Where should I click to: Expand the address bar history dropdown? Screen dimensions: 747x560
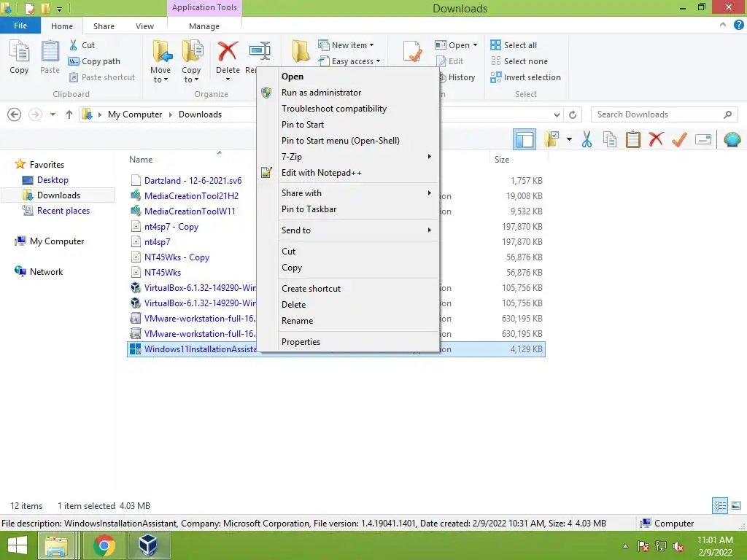tap(557, 114)
